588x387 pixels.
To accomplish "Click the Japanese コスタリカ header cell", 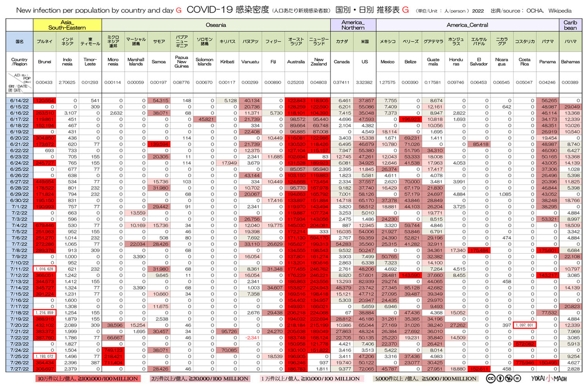I will click(x=524, y=42).
